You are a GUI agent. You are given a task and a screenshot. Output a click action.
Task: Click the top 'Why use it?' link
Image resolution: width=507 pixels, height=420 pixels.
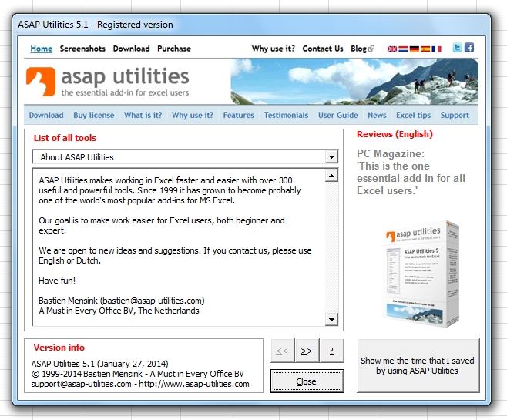coord(274,49)
